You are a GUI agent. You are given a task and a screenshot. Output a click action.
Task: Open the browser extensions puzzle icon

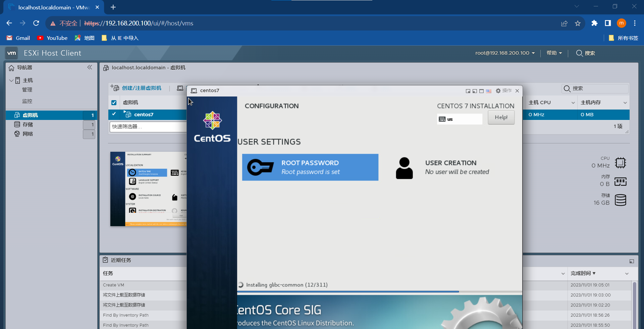click(594, 23)
